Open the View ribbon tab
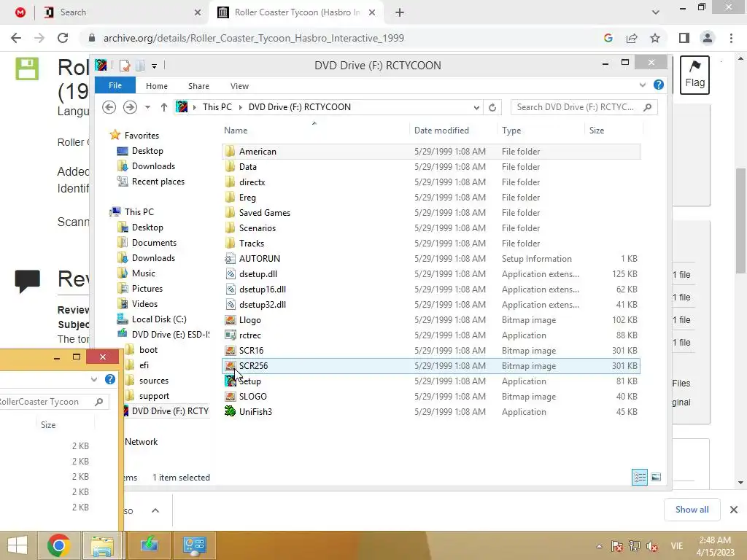 point(239,86)
